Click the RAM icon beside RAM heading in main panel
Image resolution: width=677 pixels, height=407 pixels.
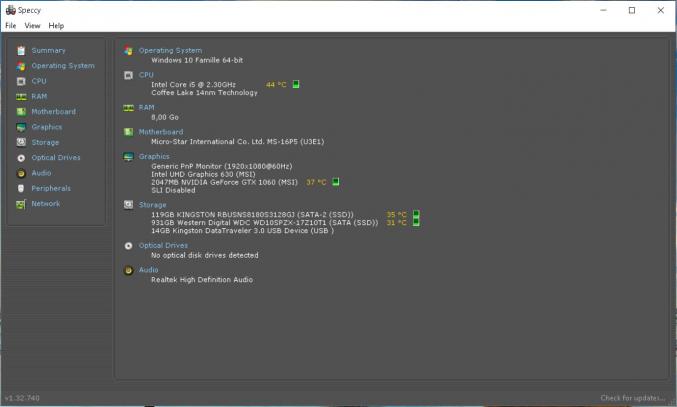129,108
